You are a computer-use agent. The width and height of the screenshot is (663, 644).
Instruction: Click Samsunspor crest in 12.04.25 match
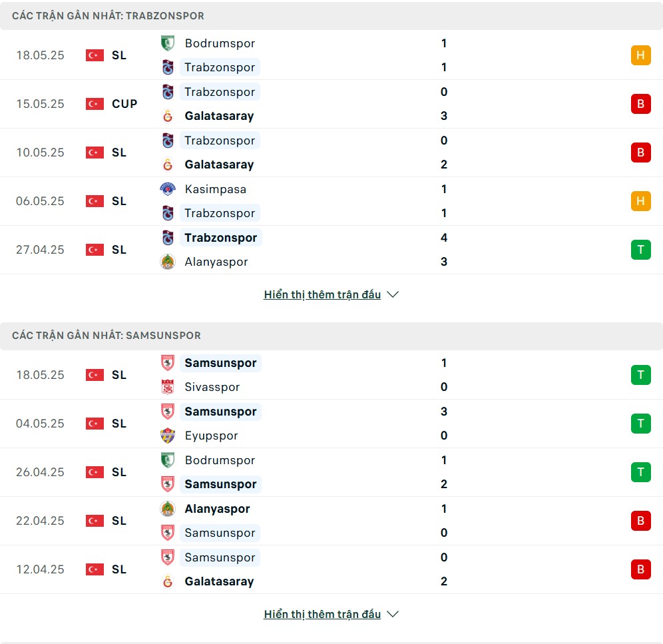[x=168, y=557]
